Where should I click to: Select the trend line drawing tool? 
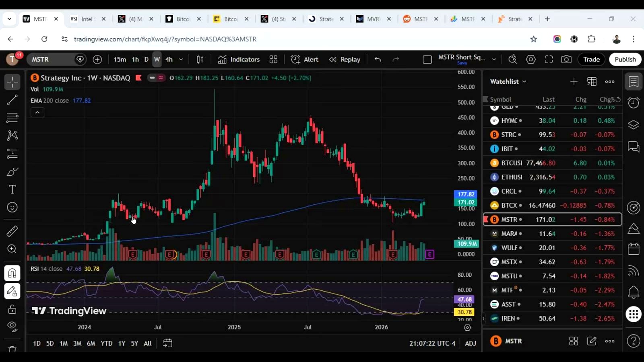(x=12, y=100)
